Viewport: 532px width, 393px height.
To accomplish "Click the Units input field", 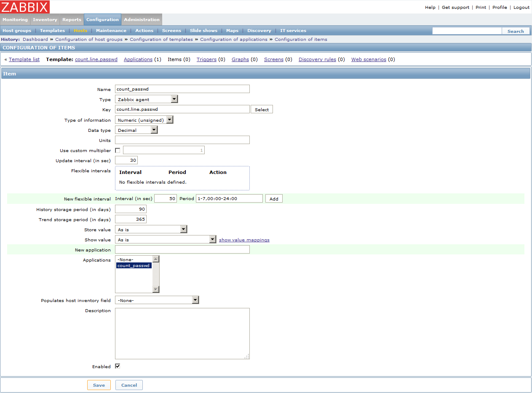I will pos(182,140).
